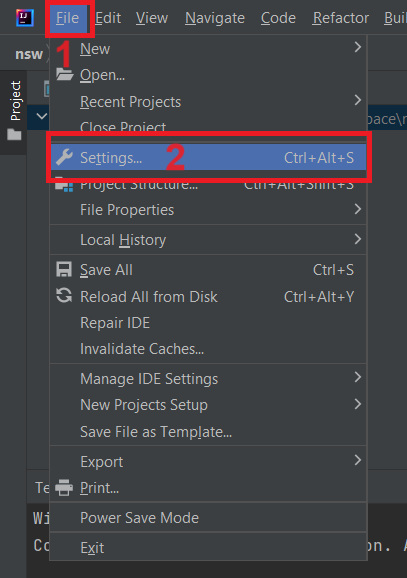
Task: Open the Project tool window tab
Action: point(15,101)
